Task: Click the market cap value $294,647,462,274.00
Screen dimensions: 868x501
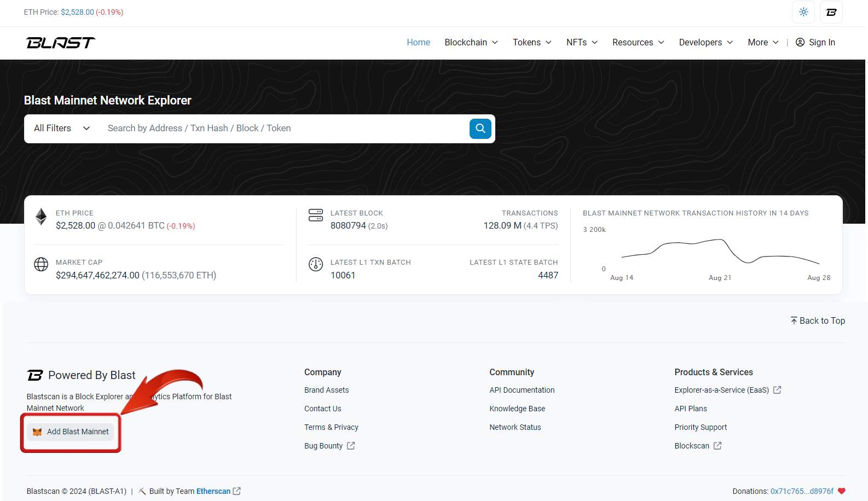Action: [97, 275]
